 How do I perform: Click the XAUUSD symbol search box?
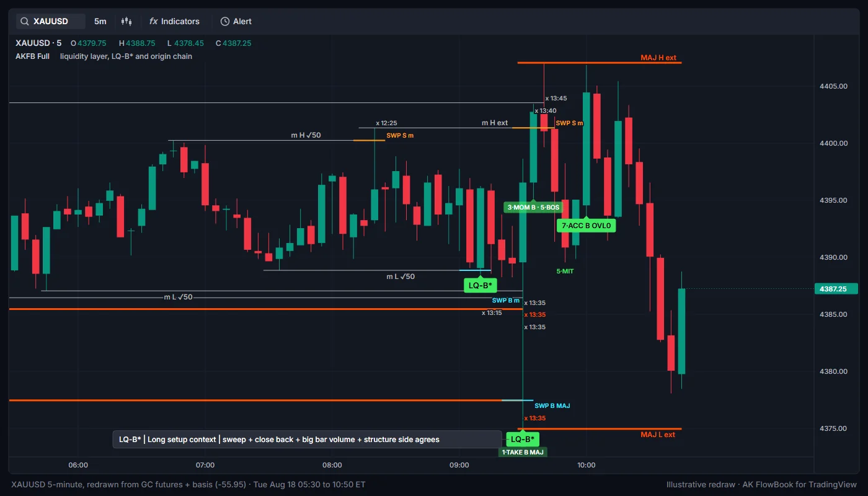[x=51, y=21]
